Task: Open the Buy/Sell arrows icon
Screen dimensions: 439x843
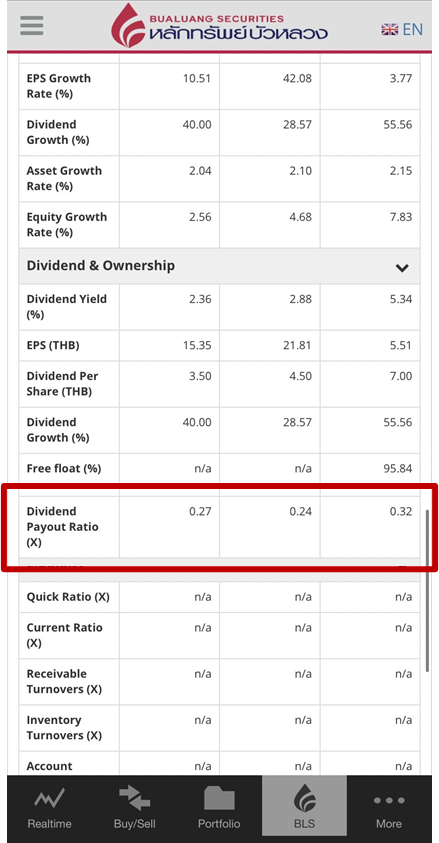Action: pos(134,798)
